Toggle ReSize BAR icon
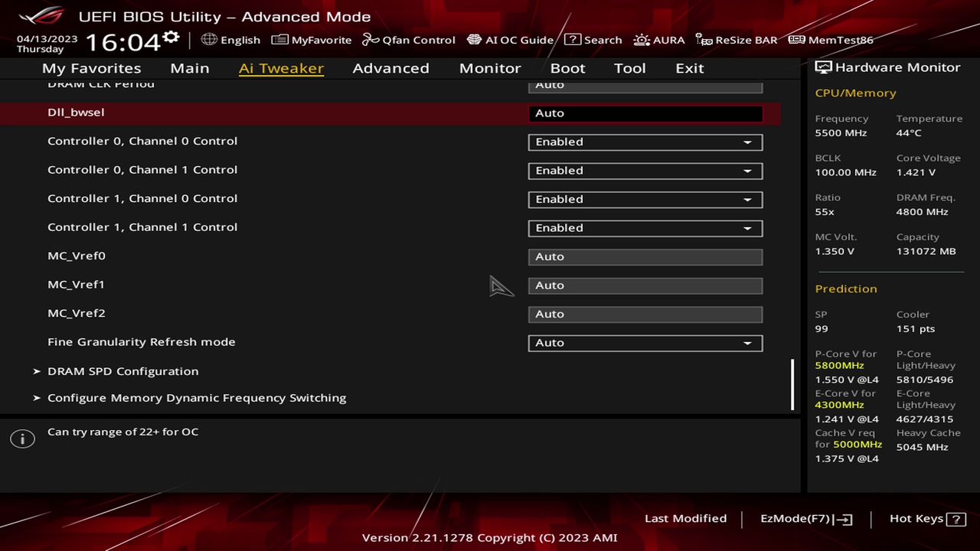980x551 pixels. tap(704, 40)
